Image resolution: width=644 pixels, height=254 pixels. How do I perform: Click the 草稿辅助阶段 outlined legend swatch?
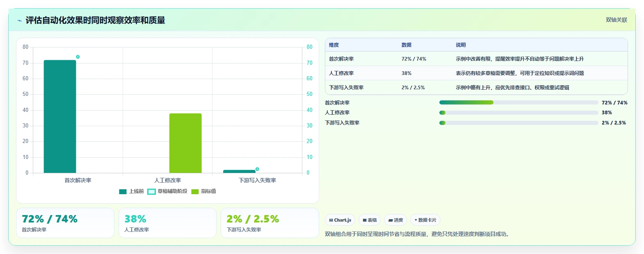point(151,192)
